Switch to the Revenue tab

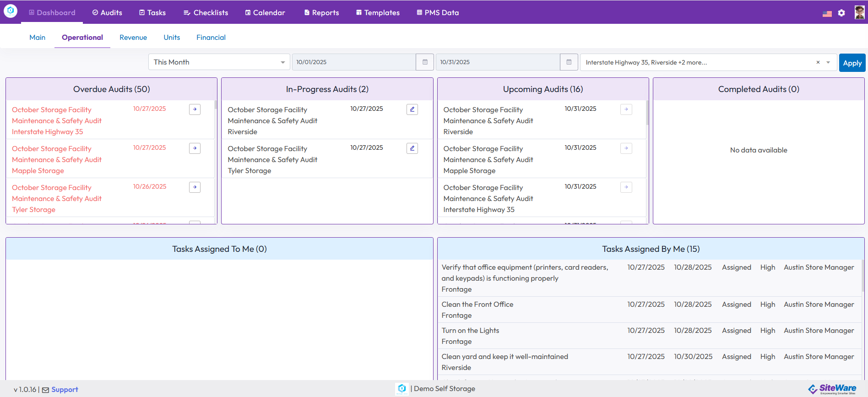pos(133,38)
